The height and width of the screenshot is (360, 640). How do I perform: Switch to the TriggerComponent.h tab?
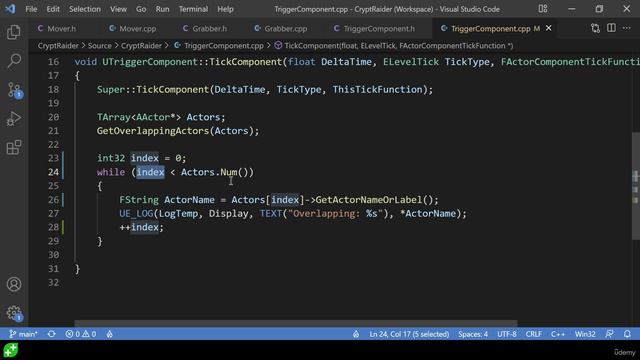click(x=378, y=29)
